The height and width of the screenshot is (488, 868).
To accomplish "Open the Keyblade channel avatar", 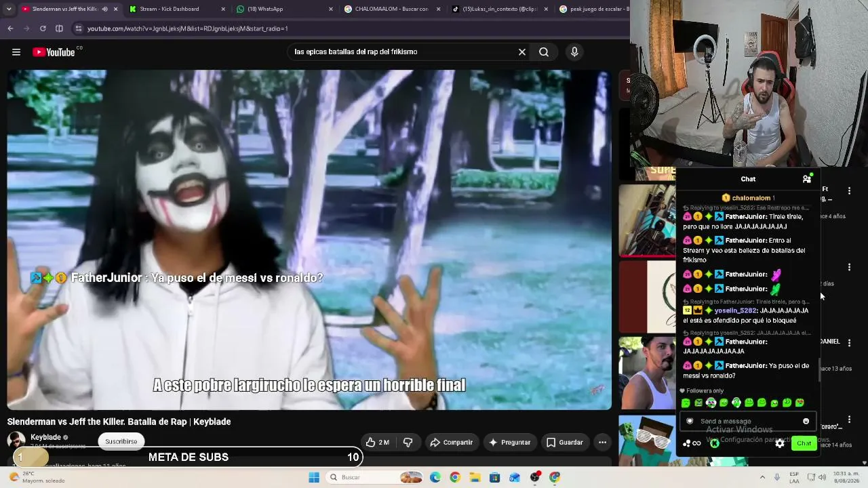I will (x=16, y=441).
